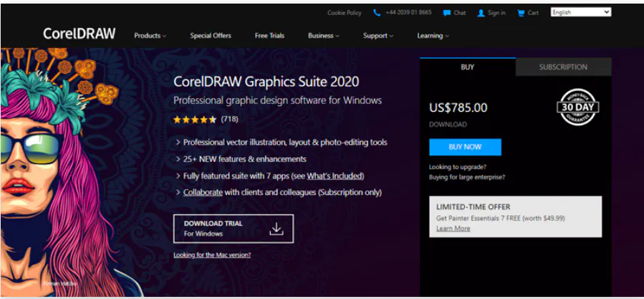Click Professional graphic design software subtitle
The height and width of the screenshot is (299, 644).
coord(278,100)
